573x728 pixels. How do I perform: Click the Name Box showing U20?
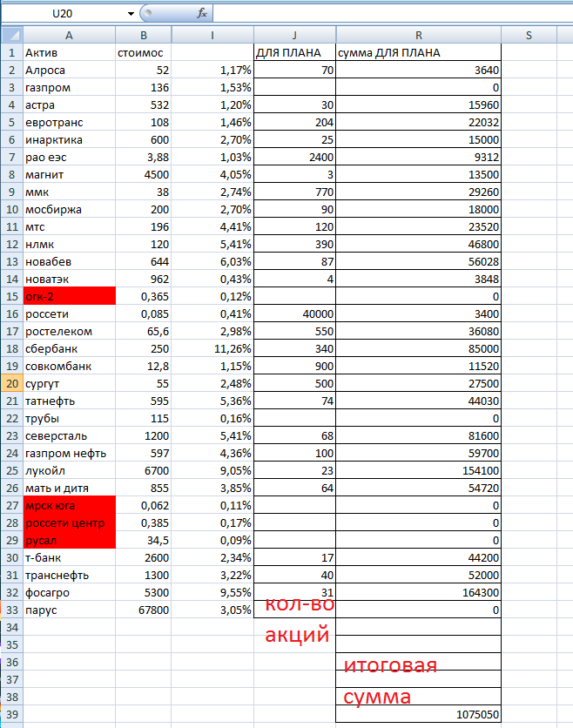[x=63, y=13]
